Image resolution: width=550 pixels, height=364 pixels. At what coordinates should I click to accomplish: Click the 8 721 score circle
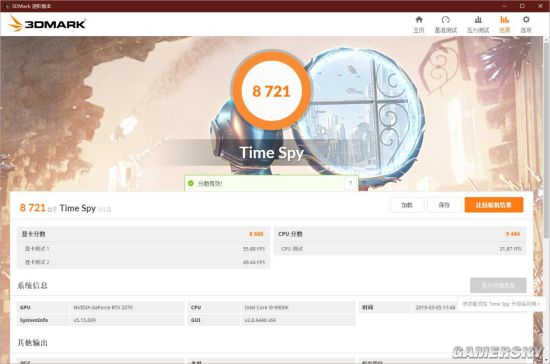point(271,91)
